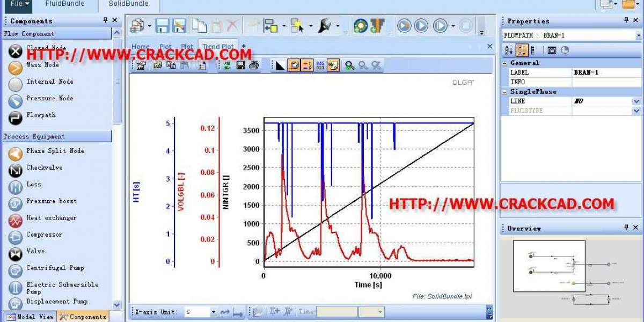Select the Electric Submersible Pump icon

(x=16, y=288)
